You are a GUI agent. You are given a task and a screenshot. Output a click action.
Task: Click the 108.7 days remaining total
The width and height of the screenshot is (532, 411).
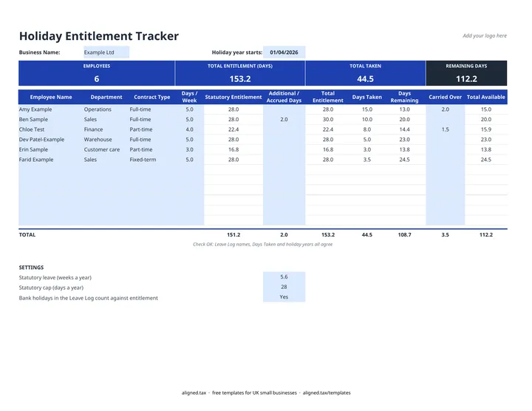(404, 234)
